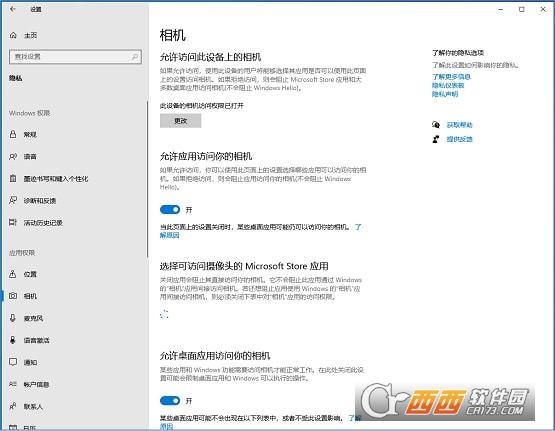Toggle off 允许应用访问你的相机 switch
The width and height of the screenshot is (555, 431).
click(x=170, y=209)
